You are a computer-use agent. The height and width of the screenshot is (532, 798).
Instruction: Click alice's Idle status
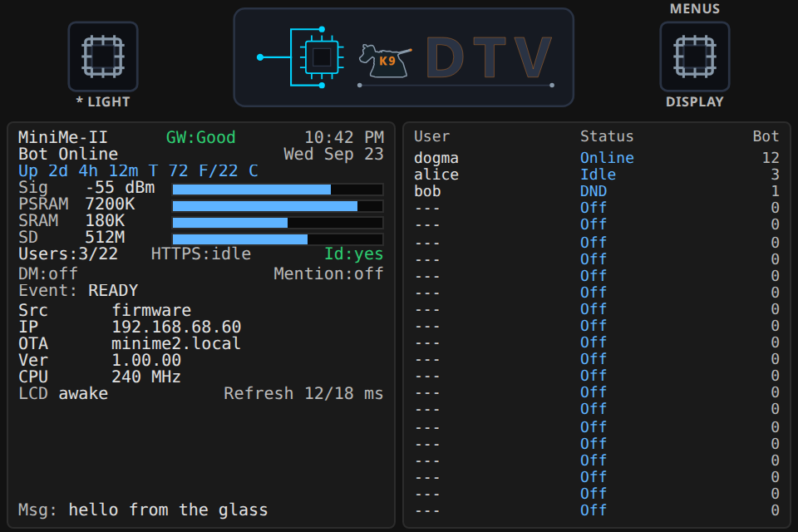point(598,175)
